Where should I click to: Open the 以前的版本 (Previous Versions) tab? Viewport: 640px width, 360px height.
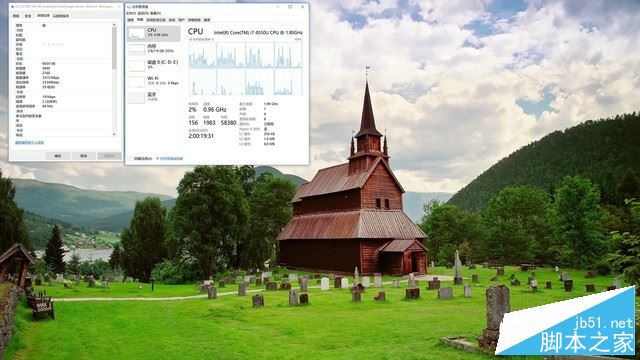(61, 16)
